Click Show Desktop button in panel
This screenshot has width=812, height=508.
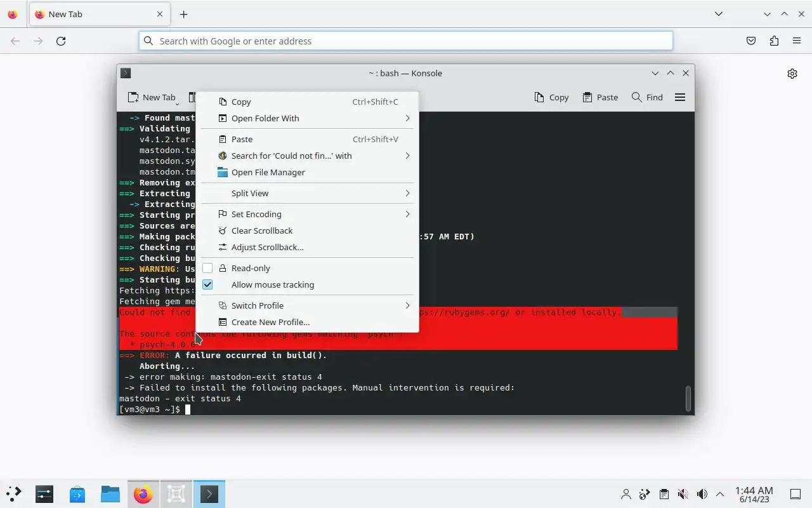point(796,494)
